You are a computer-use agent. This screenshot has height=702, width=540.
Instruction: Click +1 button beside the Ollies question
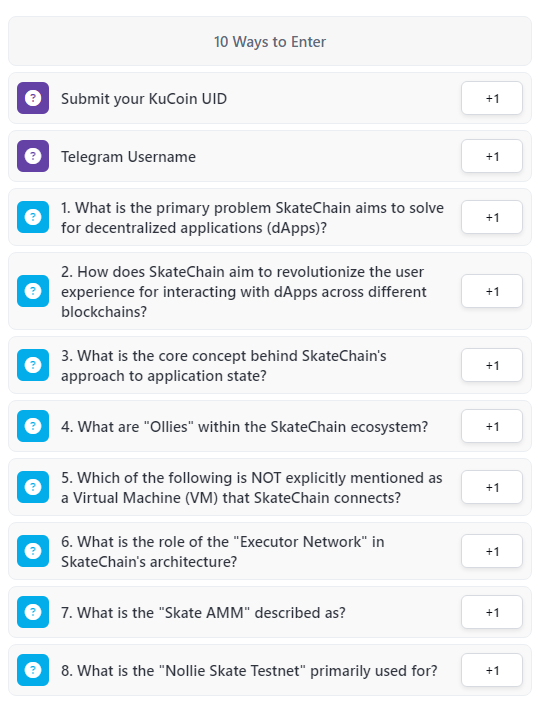pos(492,426)
